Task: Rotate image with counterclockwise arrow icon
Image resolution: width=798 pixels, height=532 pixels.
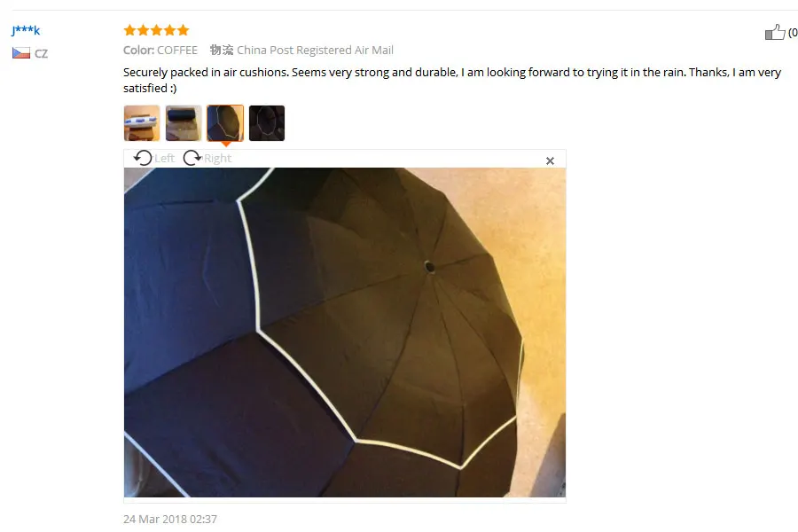Action: click(x=143, y=158)
